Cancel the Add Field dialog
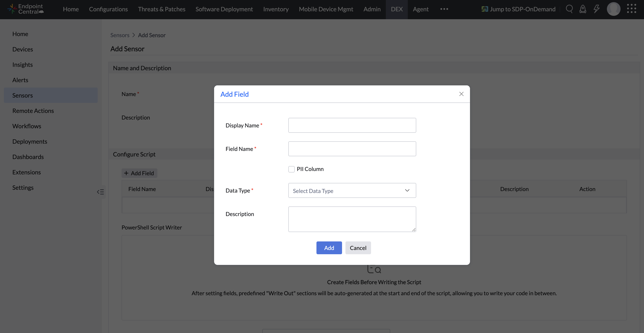 pyautogui.click(x=358, y=248)
